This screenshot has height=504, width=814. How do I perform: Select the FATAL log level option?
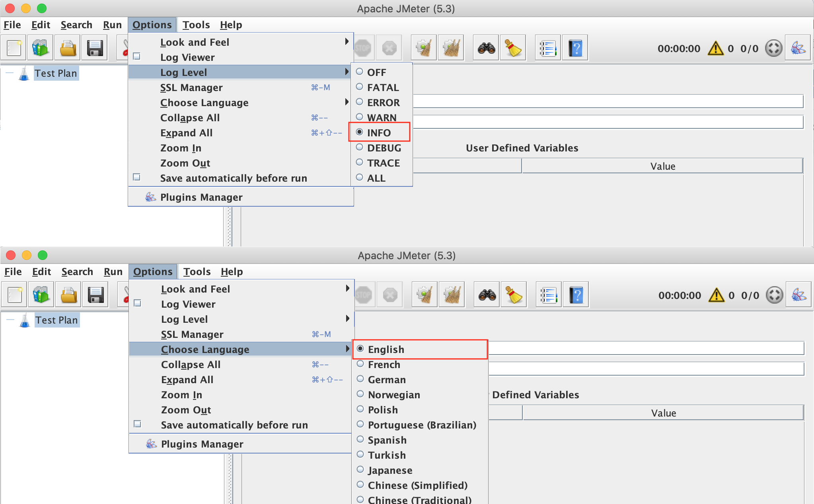pyautogui.click(x=381, y=87)
